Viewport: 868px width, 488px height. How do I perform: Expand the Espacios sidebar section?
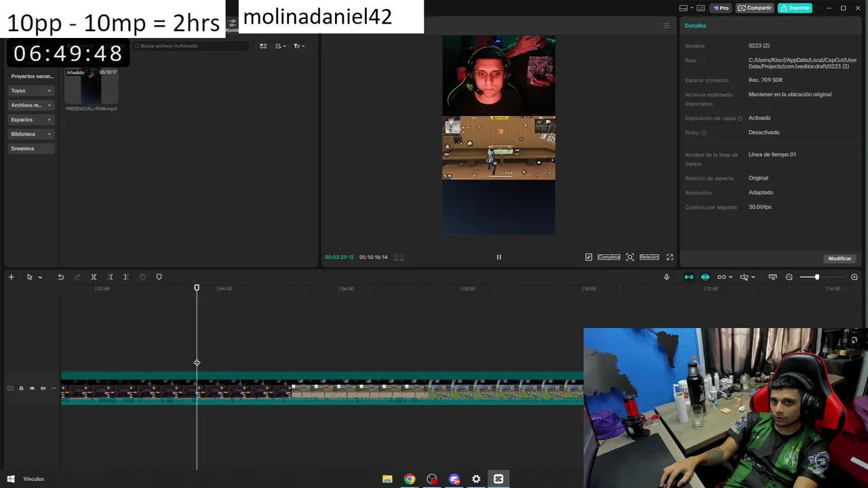pos(32,119)
